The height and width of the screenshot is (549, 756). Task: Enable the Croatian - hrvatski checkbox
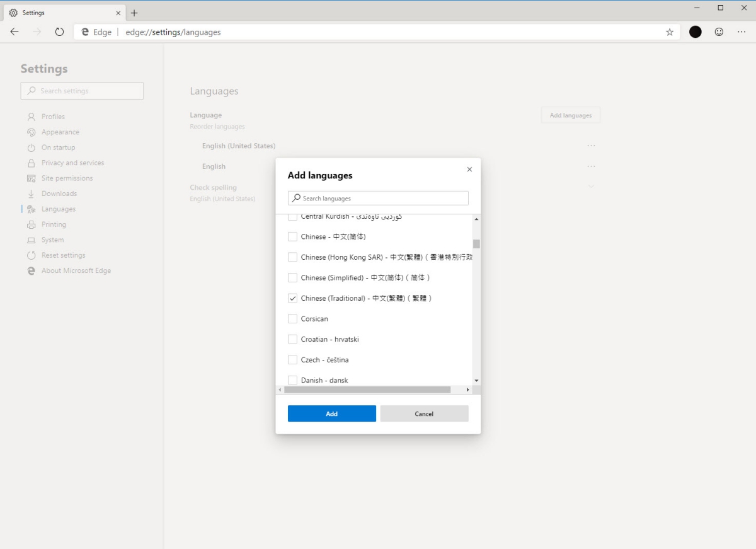[x=292, y=339]
